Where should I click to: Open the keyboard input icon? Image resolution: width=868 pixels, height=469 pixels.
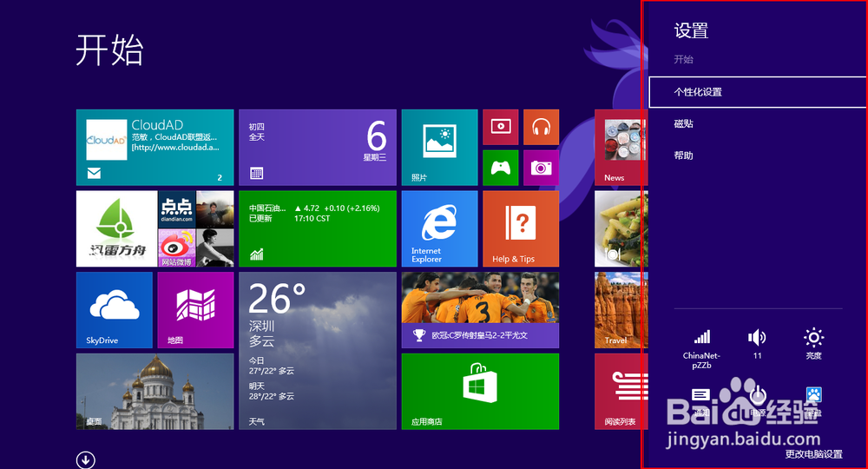click(x=813, y=402)
